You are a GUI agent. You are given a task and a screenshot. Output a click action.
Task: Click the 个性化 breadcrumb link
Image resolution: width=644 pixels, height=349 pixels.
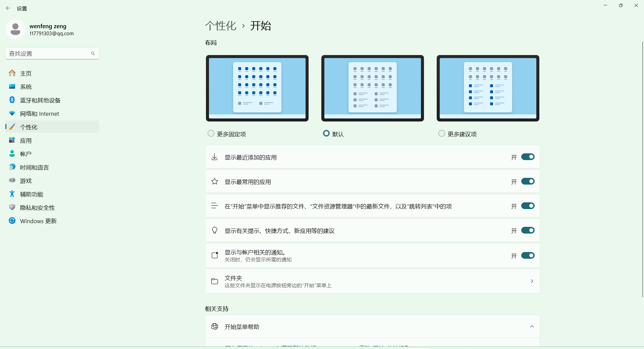[x=221, y=26]
